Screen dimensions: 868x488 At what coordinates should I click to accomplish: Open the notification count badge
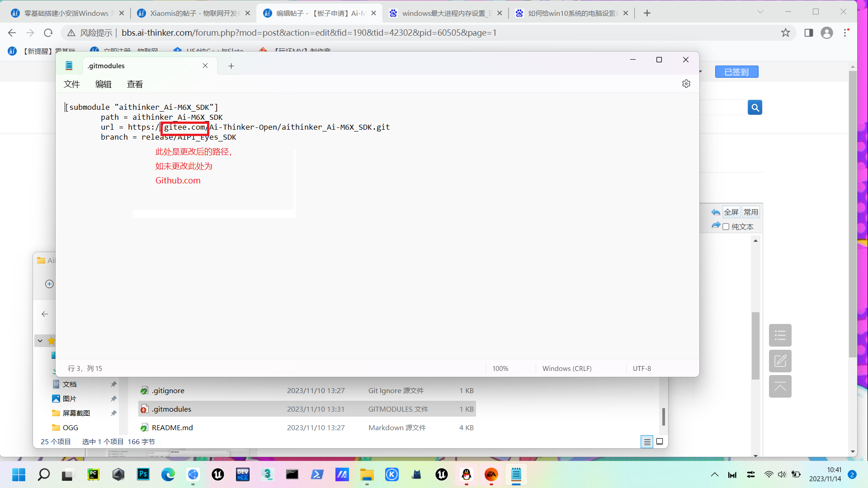[x=852, y=475]
